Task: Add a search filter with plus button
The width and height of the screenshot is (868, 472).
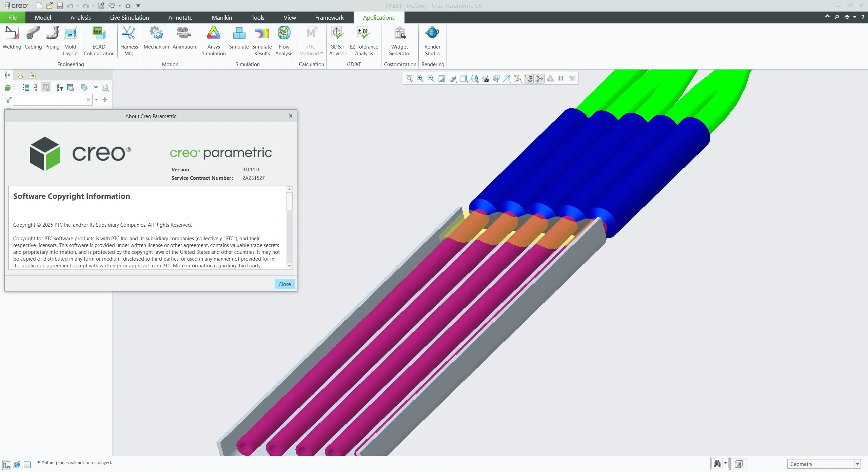Action: 105,99
